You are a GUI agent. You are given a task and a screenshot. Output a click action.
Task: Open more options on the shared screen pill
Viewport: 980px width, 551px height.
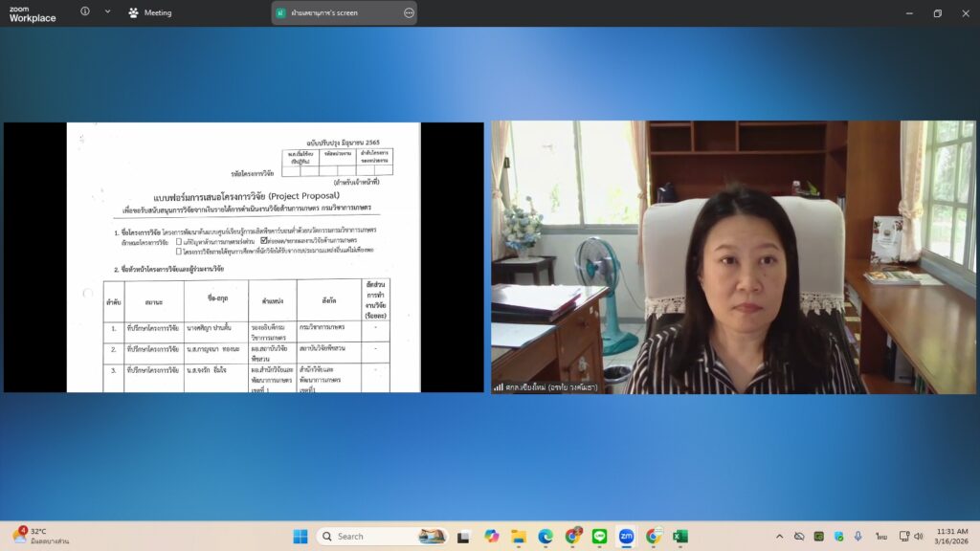(x=409, y=13)
